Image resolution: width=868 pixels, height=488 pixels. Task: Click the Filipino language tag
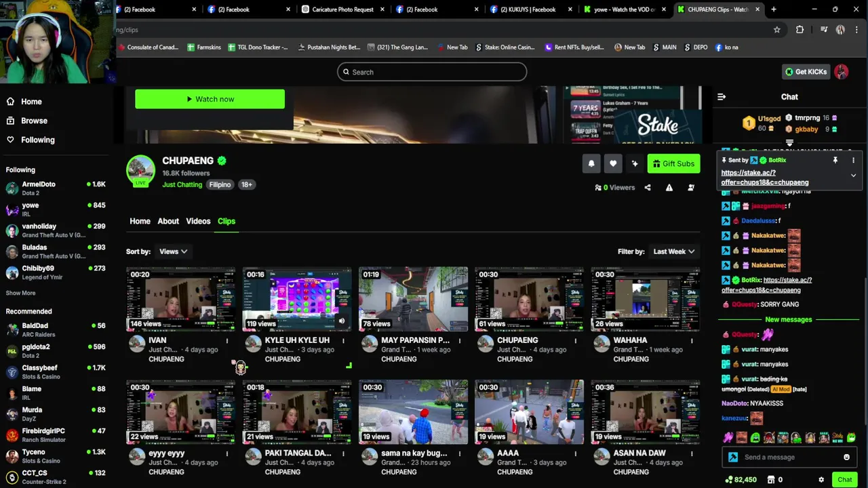220,184
